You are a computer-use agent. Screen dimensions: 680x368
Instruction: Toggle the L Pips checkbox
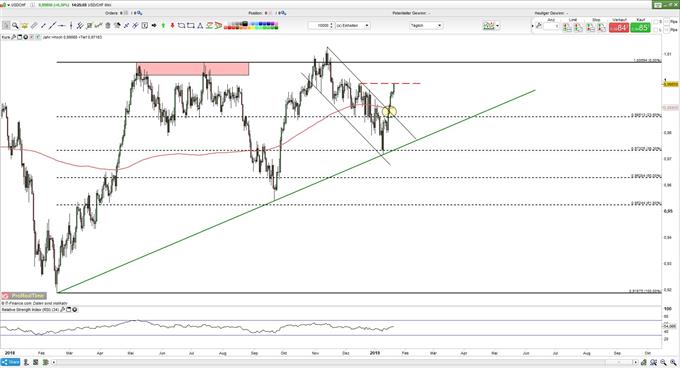coord(668,30)
